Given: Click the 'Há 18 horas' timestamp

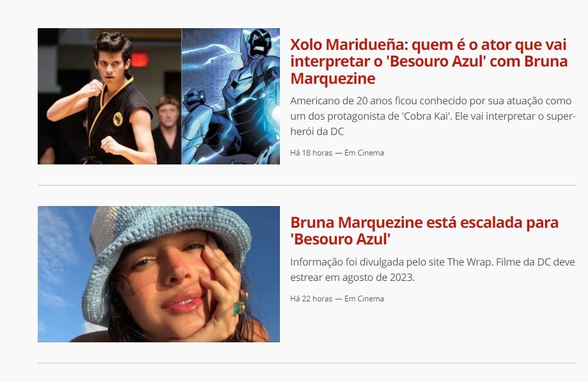Looking at the screenshot, I should click(311, 153).
